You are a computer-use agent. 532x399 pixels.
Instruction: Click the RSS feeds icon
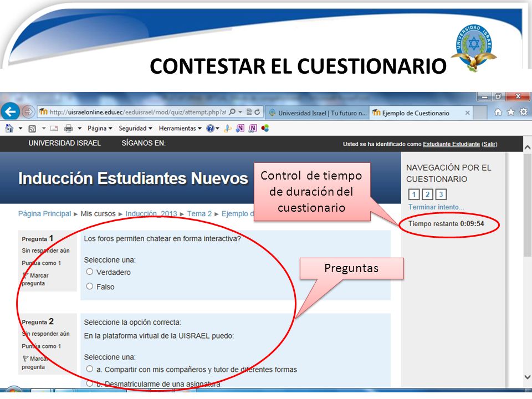[32, 129]
